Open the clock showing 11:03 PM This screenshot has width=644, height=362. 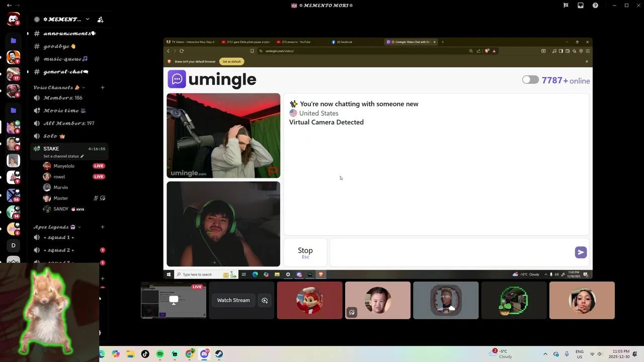pyautogui.click(x=619, y=354)
